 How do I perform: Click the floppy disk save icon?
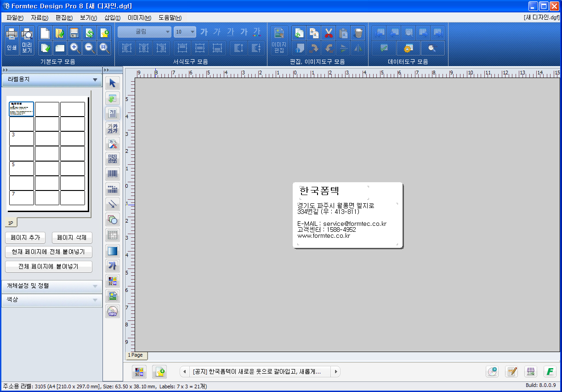tap(74, 33)
